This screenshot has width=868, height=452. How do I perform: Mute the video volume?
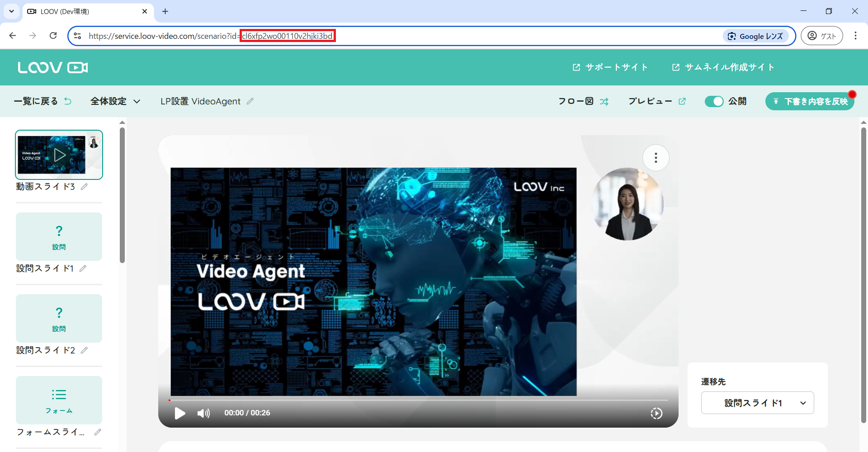point(203,413)
